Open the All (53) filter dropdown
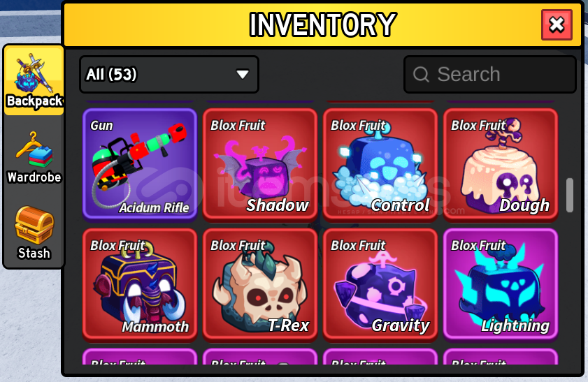588x382 pixels. pyautogui.click(x=169, y=74)
